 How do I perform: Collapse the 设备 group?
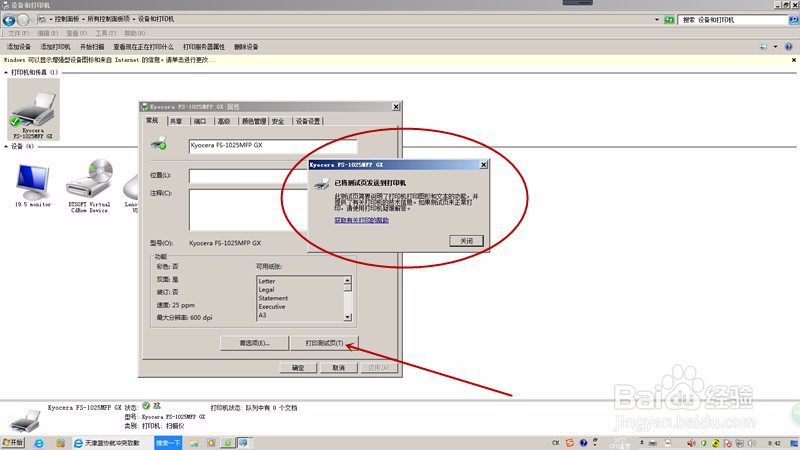6,146
